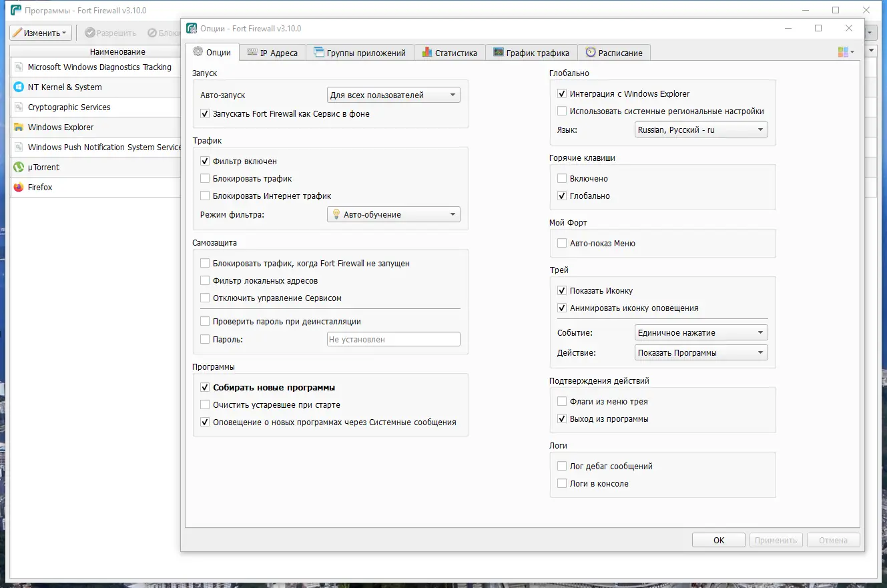Click the Расписание clock icon
Screen dimensions: 887x588
[591, 53]
